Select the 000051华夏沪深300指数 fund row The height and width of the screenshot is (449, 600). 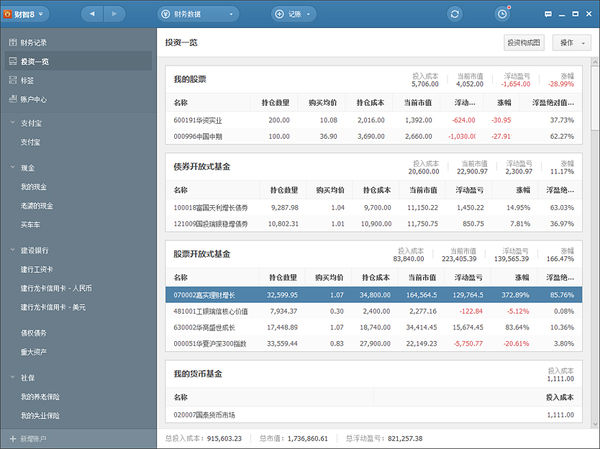coord(374,343)
